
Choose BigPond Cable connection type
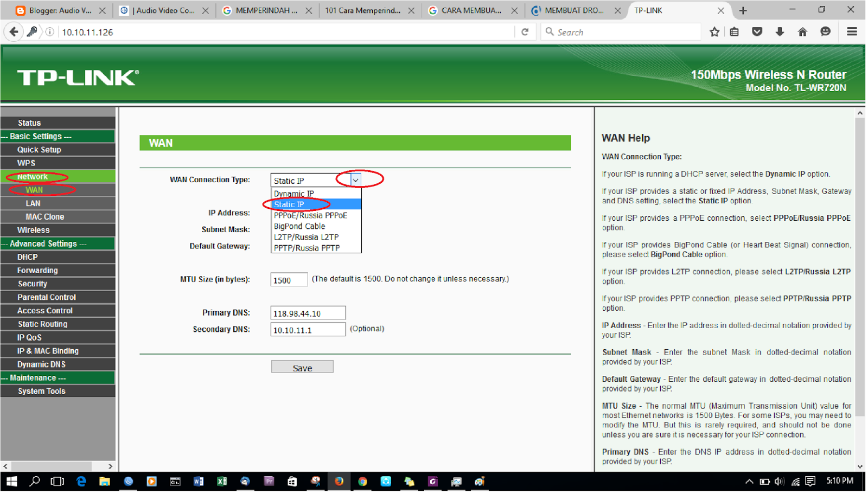316,226
